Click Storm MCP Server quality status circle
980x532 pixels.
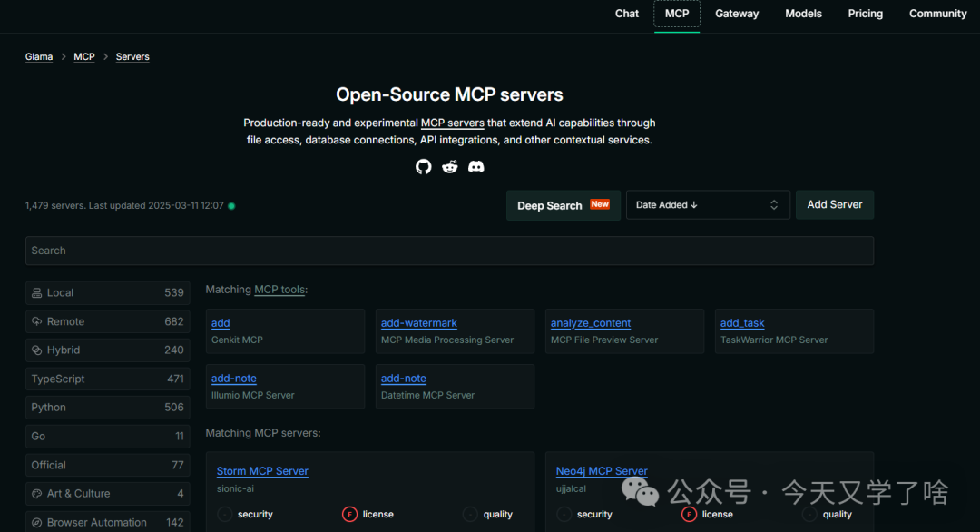[470, 514]
